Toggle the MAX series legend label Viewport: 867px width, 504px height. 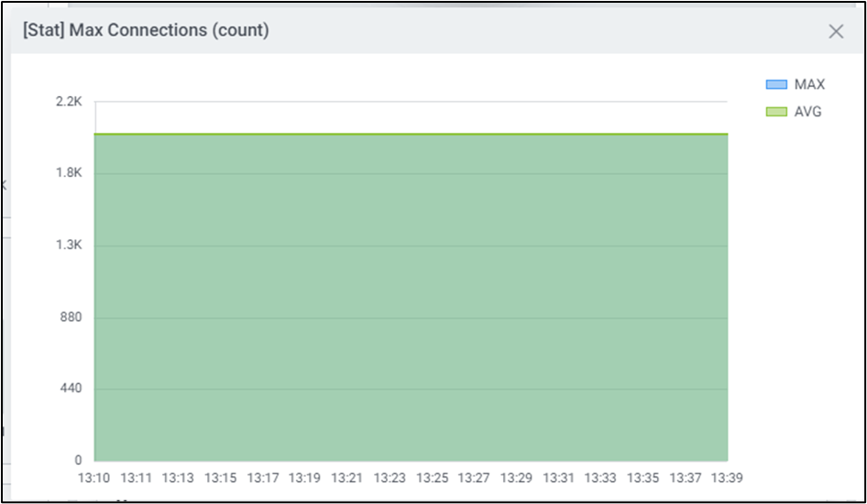tap(809, 84)
